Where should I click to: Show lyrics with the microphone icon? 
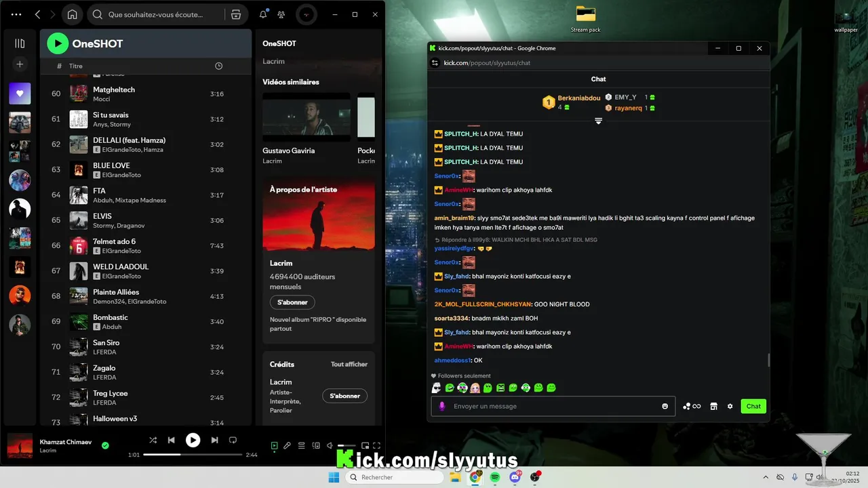coord(287,445)
